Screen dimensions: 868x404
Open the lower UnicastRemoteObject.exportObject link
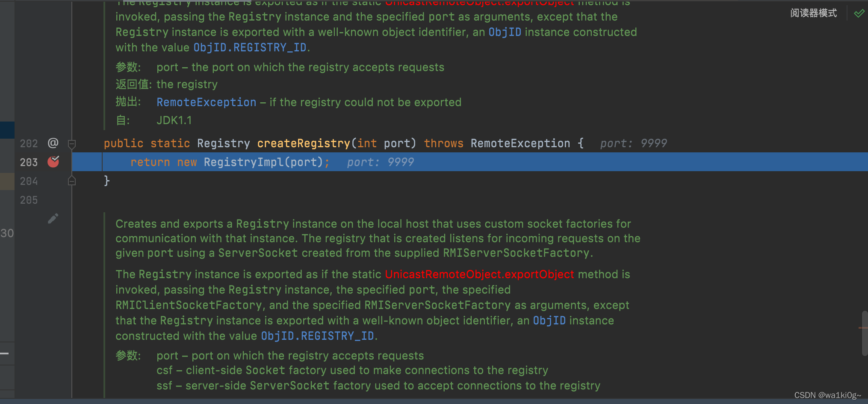tap(479, 274)
